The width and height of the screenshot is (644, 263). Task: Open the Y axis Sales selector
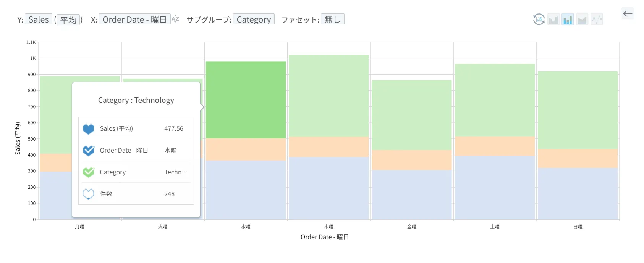coord(39,19)
